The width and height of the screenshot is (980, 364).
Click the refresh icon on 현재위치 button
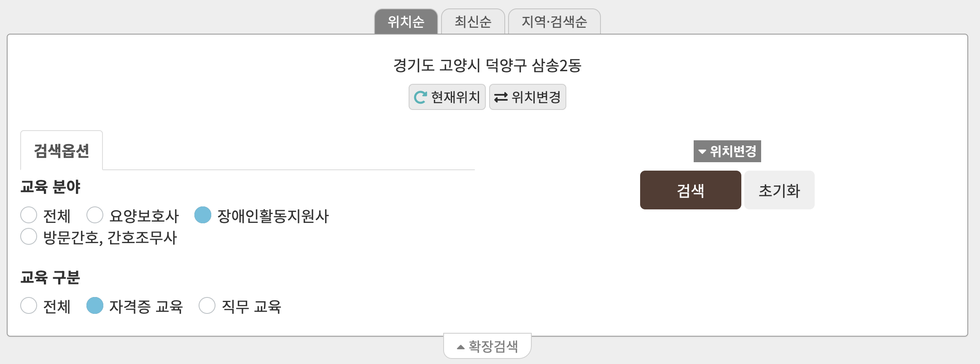(x=421, y=97)
